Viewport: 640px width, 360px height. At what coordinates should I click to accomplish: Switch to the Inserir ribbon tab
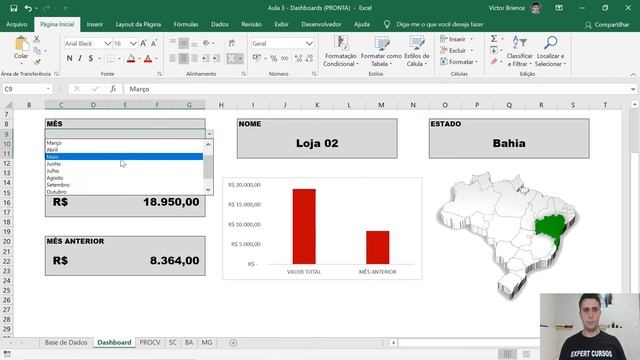click(94, 24)
